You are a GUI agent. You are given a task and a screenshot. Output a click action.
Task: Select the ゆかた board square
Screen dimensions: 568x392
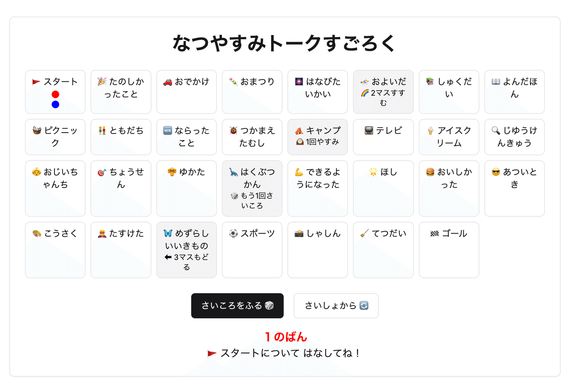186,188
